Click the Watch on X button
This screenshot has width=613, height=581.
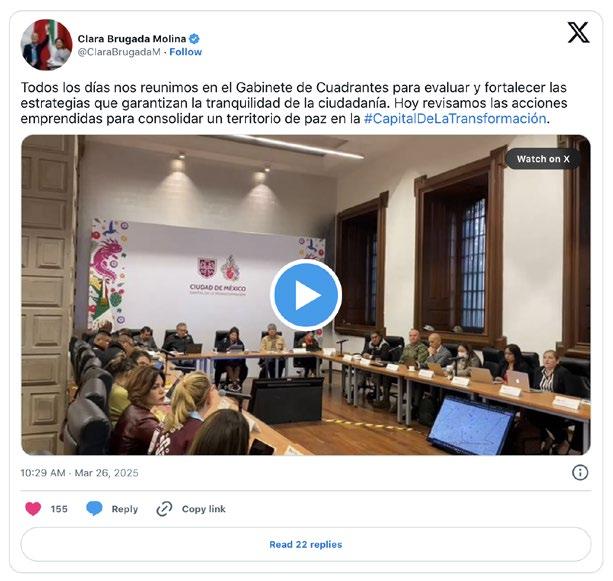(x=543, y=159)
